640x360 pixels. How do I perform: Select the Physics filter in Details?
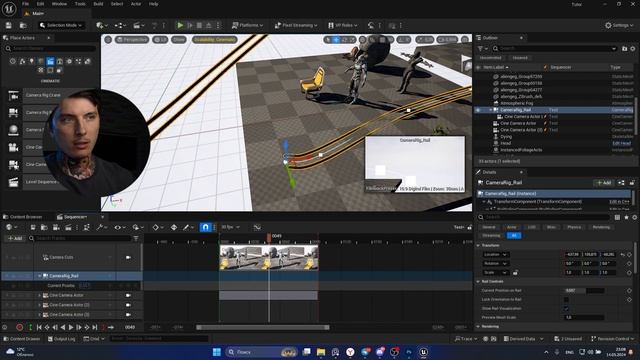(x=574, y=227)
